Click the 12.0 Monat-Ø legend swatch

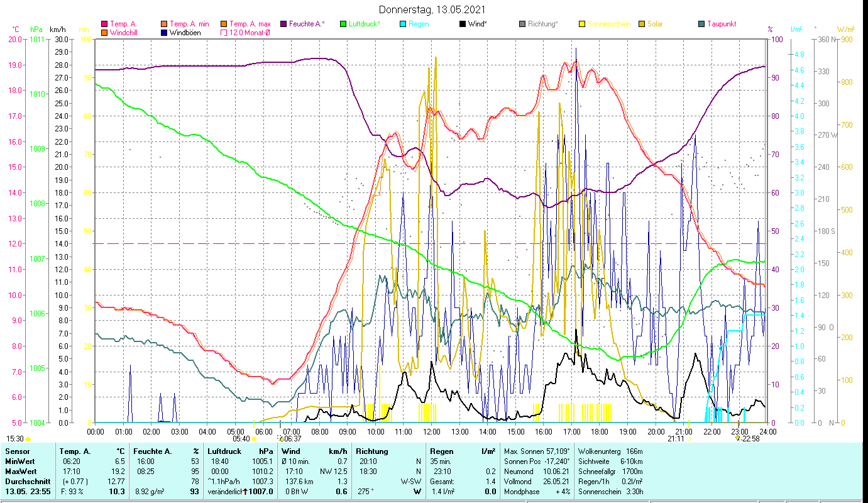click(223, 33)
